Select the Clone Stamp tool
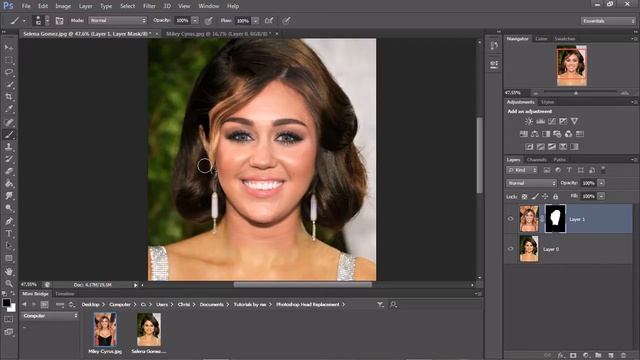 click(9, 147)
